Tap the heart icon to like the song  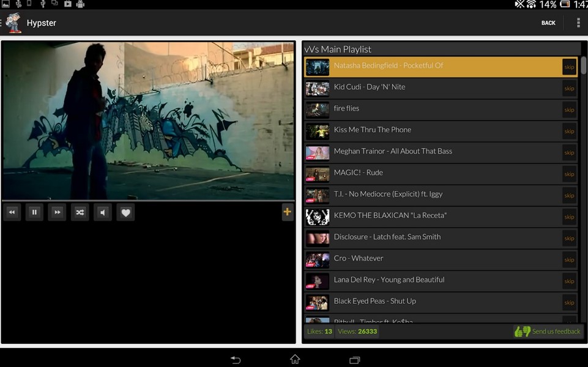coord(125,212)
